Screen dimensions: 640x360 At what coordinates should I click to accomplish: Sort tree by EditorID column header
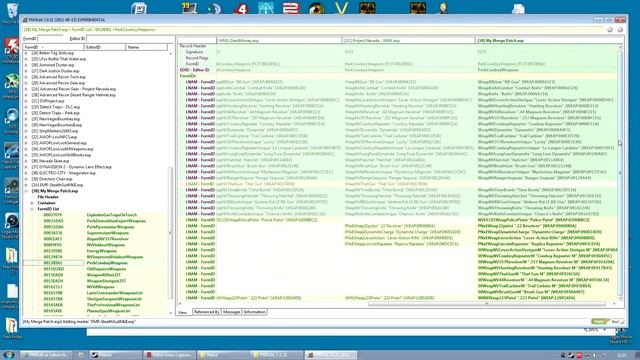tap(105, 47)
